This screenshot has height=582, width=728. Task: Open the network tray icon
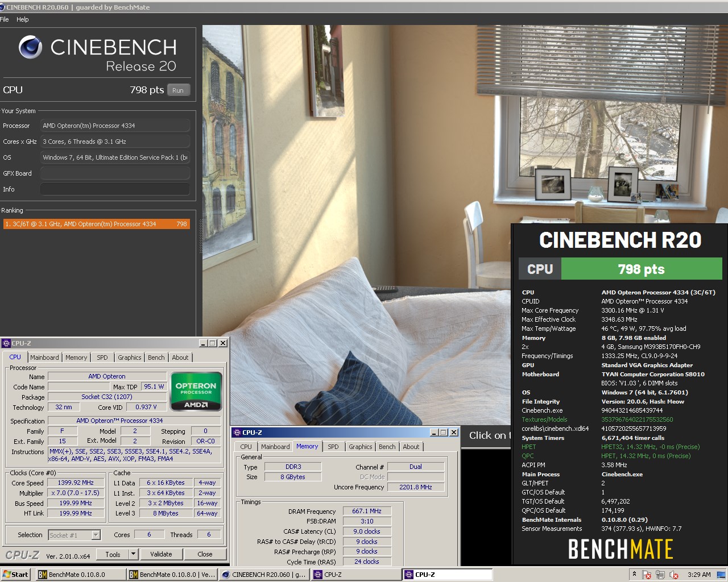pos(660,575)
